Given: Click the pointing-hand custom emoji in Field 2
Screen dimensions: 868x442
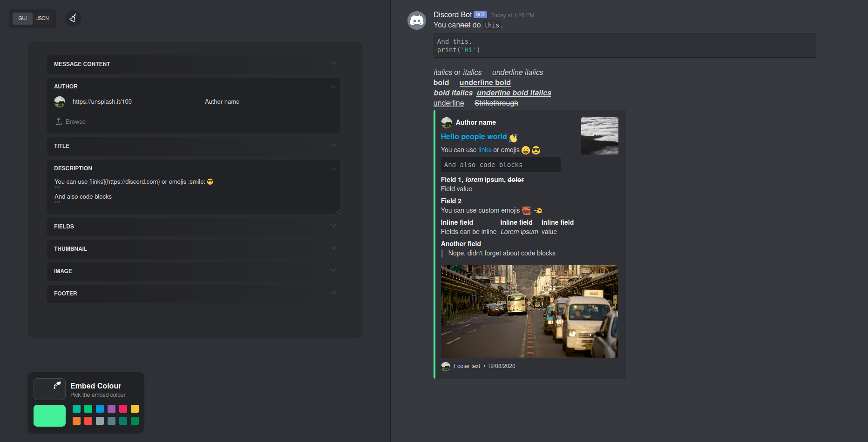Looking at the screenshot, I should click(x=538, y=211).
